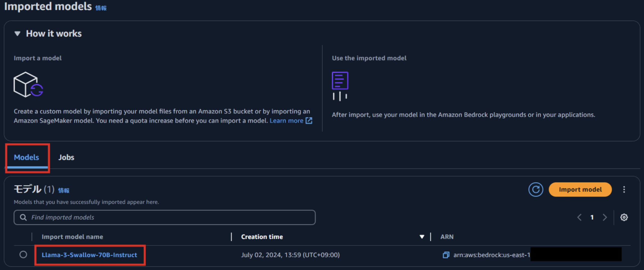Toggle Creation time sort arrow

point(422,237)
